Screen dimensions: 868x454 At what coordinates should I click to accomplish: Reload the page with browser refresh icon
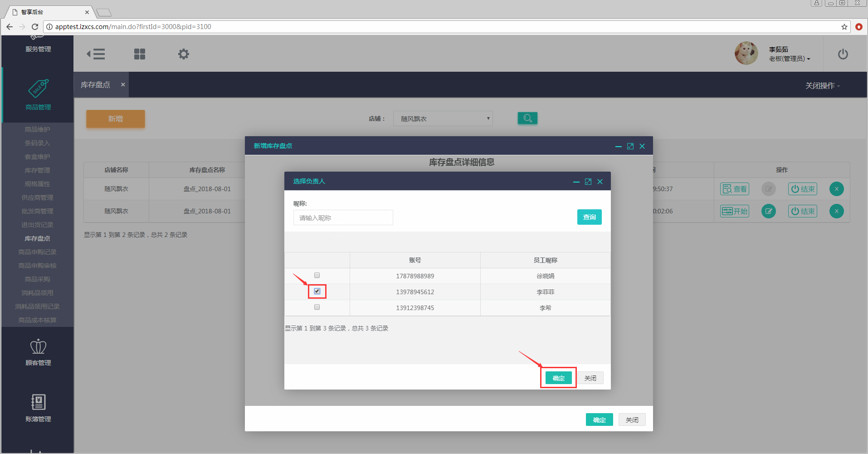(x=35, y=27)
